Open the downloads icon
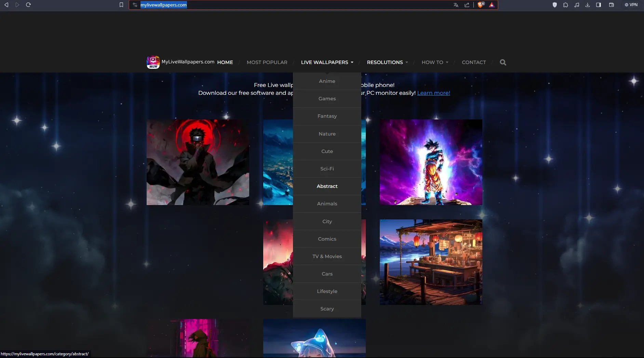Image resolution: width=644 pixels, height=358 pixels. coord(588,5)
